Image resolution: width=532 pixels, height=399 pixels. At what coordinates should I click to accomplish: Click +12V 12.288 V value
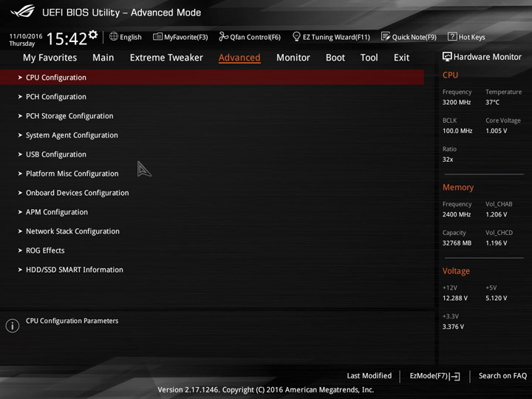(455, 298)
